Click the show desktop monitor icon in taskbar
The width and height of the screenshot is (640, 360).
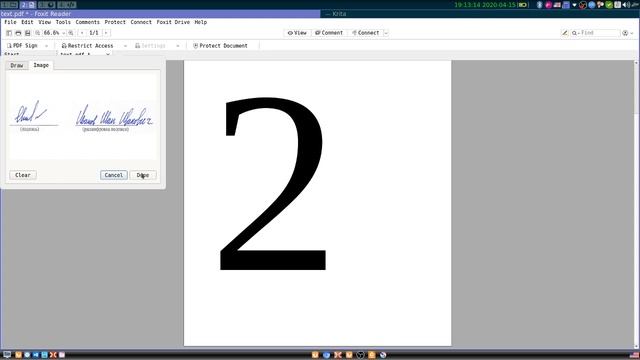click(7, 355)
